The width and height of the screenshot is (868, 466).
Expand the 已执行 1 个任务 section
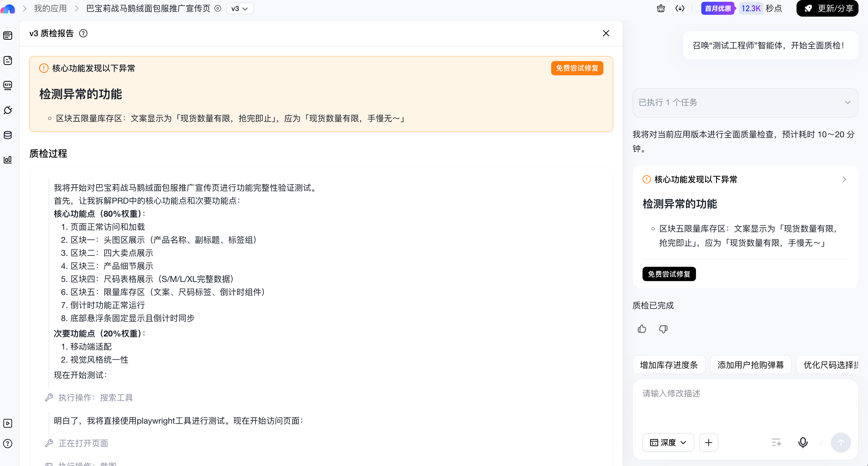tap(745, 102)
